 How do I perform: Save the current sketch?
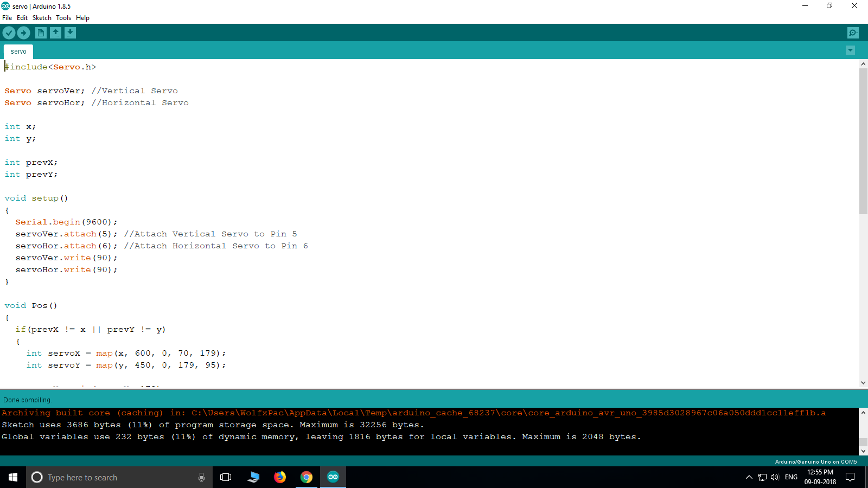coord(70,33)
